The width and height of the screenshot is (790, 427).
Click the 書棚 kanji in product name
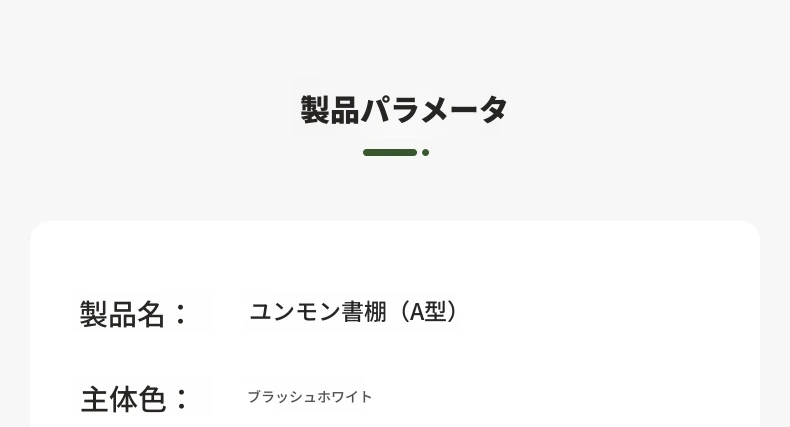pos(364,312)
